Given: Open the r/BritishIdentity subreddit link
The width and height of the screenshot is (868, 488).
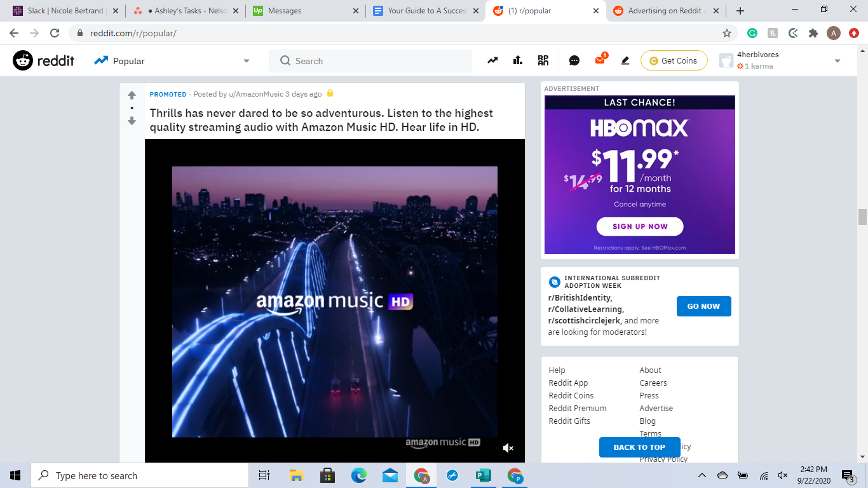Looking at the screenshot, I should [580, 298].
